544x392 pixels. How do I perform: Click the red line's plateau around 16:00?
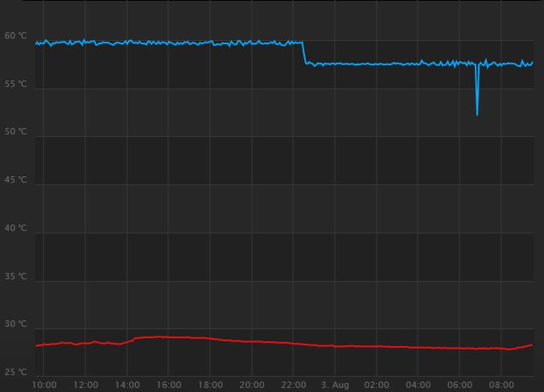pyautogui.click(x=169, y=337)
